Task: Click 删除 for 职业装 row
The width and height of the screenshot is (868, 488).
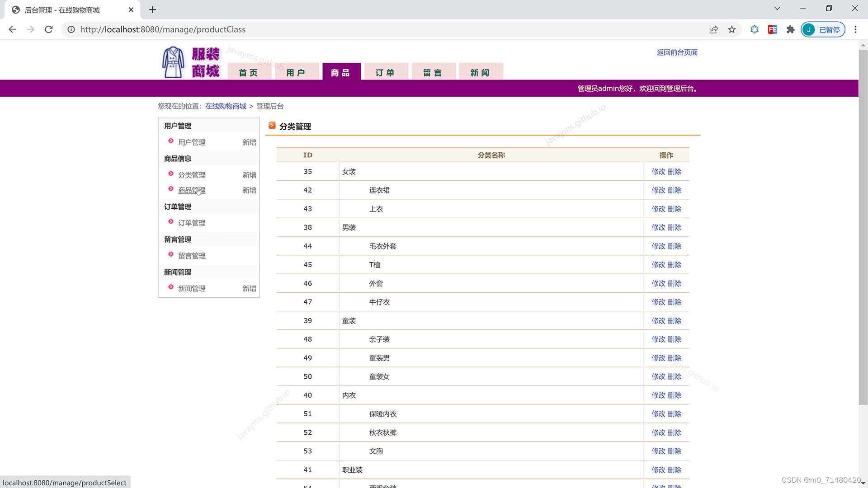Action: click(x=675, y=470)
